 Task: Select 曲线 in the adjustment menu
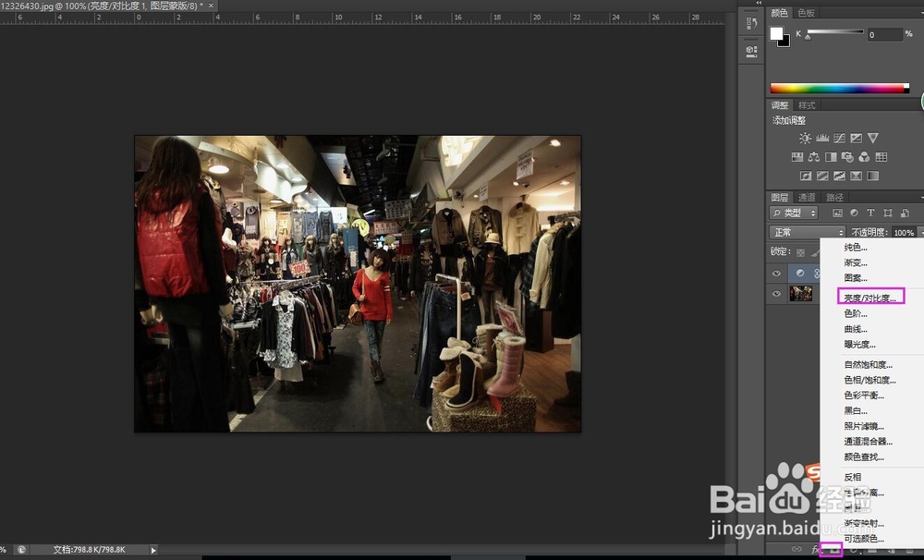tap(856, 329)
